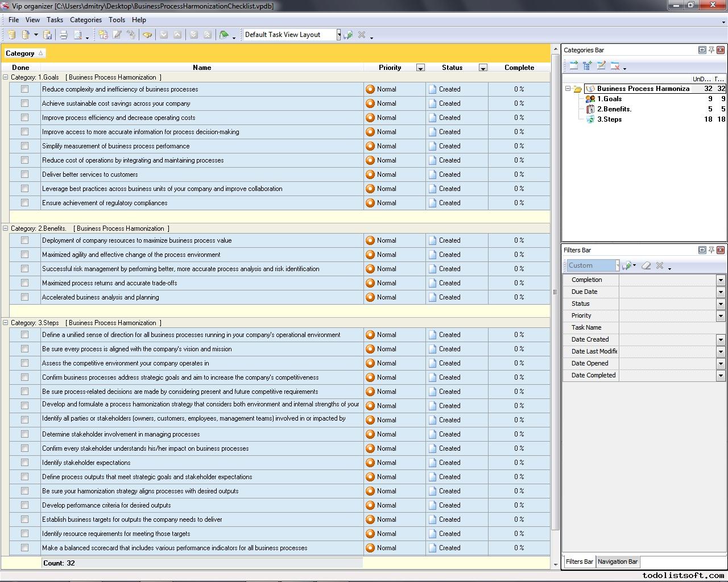Open the Completion filter dropdown
Screen dimensions: 728x582
[x=721, y=280]
